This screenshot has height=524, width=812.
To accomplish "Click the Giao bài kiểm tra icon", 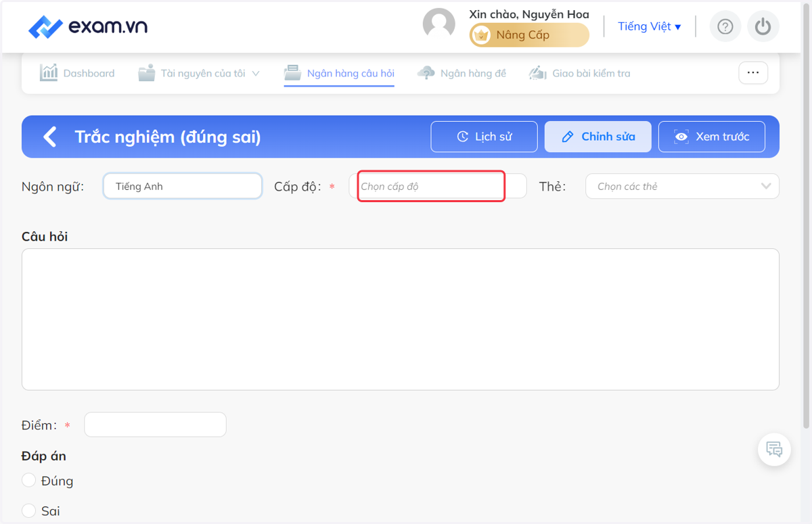I will [x=537, y=72].
